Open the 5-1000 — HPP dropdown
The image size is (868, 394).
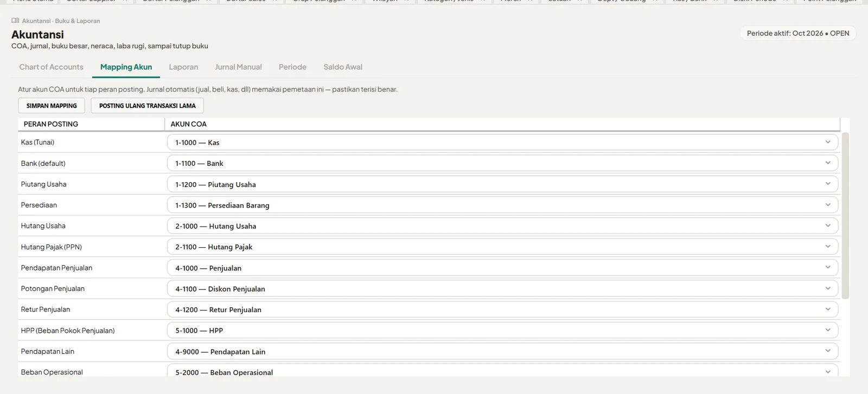[502, 330]
